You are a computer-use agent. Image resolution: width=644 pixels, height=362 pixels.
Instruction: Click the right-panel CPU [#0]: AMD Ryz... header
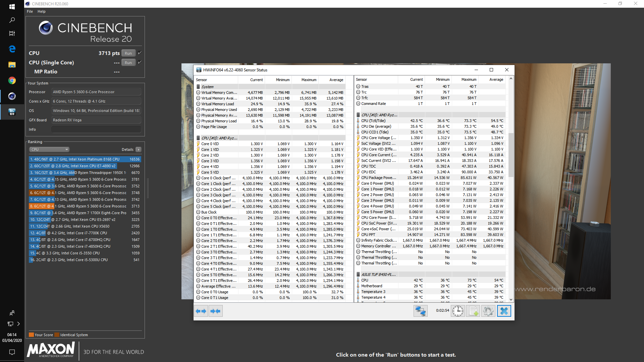tap(431, 115)
